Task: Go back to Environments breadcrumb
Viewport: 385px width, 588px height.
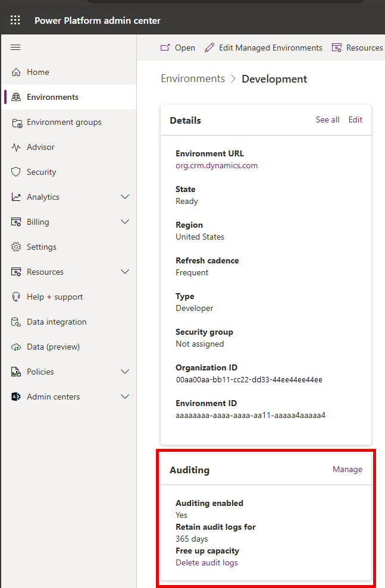Action: [193, 78]
